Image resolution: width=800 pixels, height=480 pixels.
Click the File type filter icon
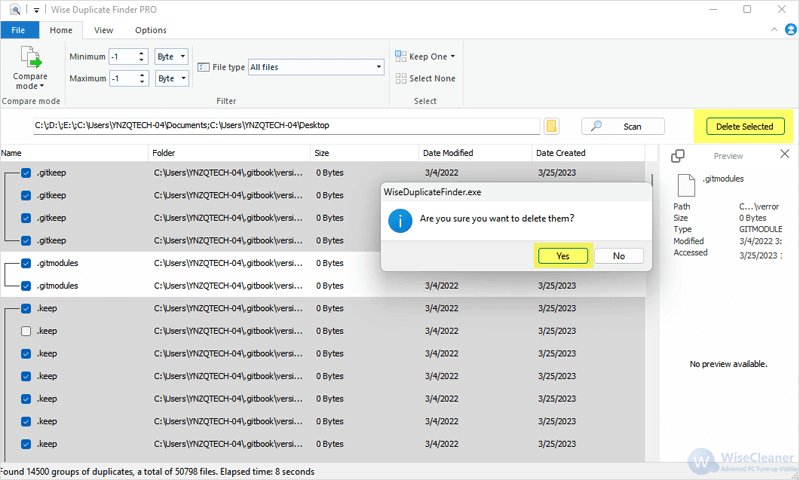pos(203,67)
